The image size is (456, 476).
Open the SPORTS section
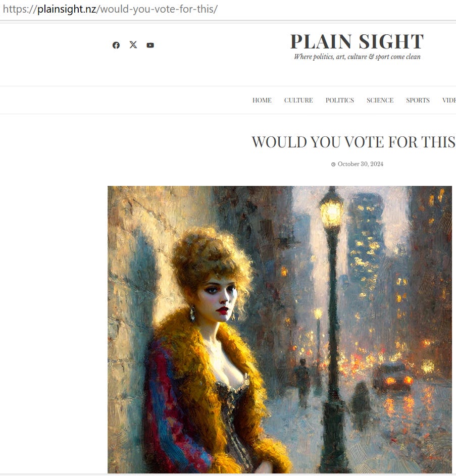[418, 100]
